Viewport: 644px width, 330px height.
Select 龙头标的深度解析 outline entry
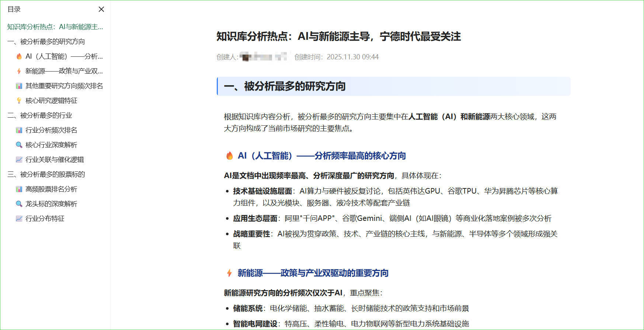coord(51,204)
